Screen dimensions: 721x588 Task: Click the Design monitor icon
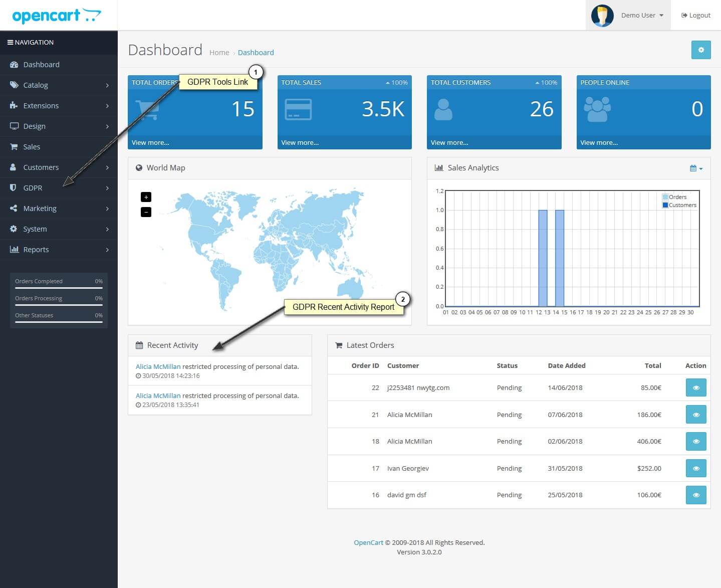[x=14, y=126]
